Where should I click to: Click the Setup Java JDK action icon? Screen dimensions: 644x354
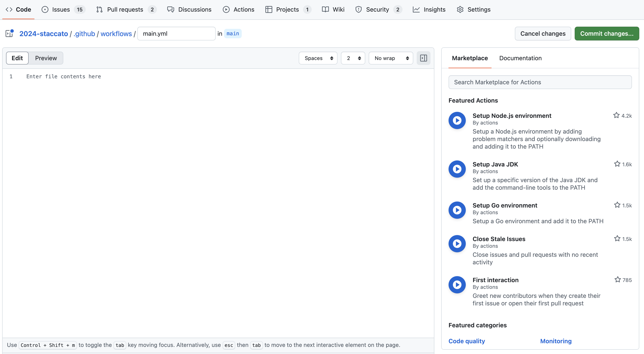pyautogui.click(x=457, y=169)
